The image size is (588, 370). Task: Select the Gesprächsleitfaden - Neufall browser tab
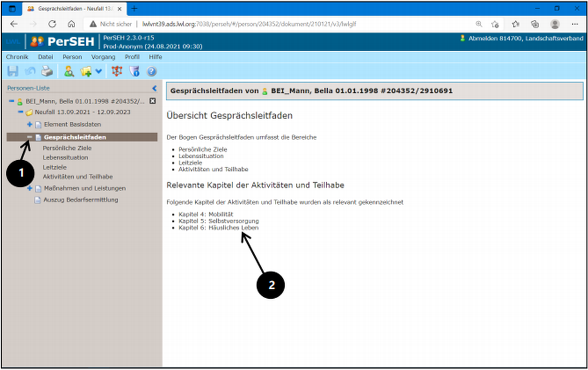[x=74, y=9]
